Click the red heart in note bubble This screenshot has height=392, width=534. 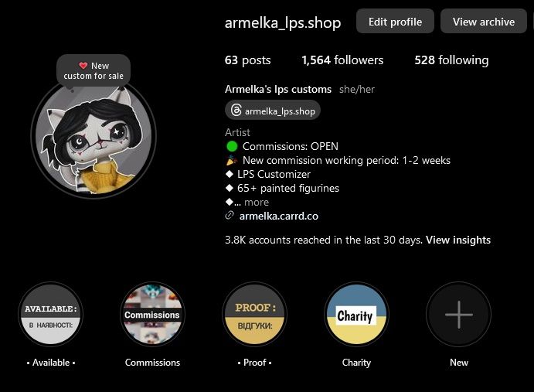tap(83, 66)
